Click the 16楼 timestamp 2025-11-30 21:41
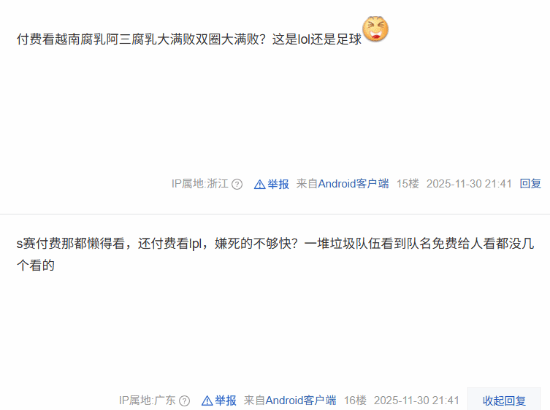Image resolution: width=550 pixels, height=410 pixels. click(416, 400)
